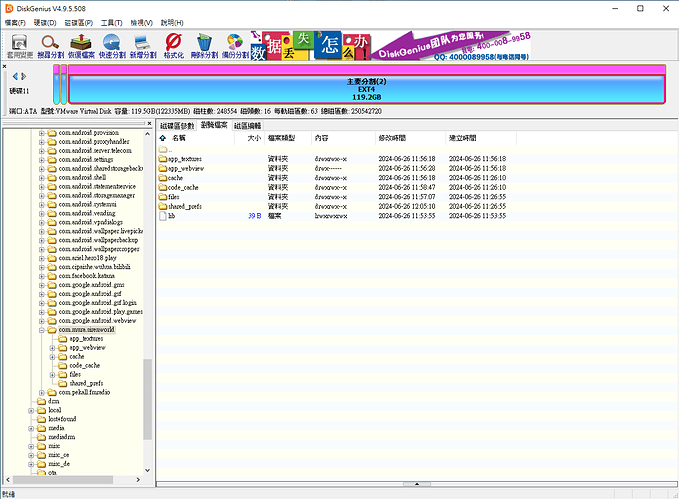Click the next disk right arrow
Image resolution: width=679 pixels, height=499 pixels.
(24, 77)
